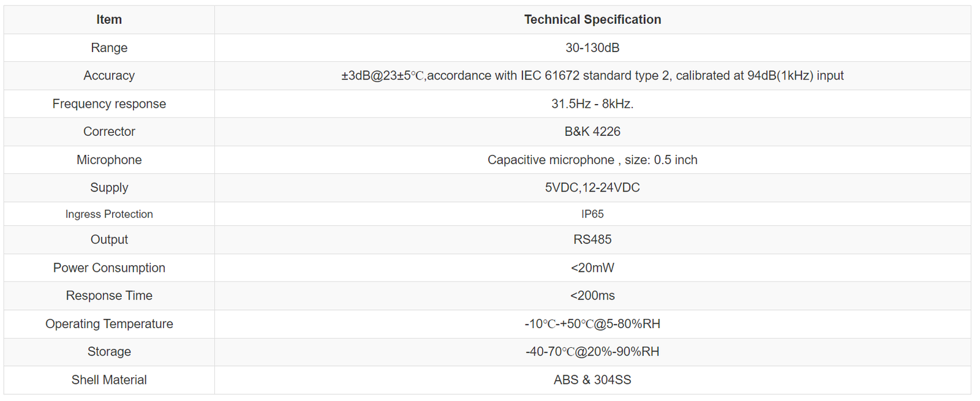Image resolution: width=980 pixels, height=401 pixels.
Task: Select the "Range" row label
Action: coord(109,48)
